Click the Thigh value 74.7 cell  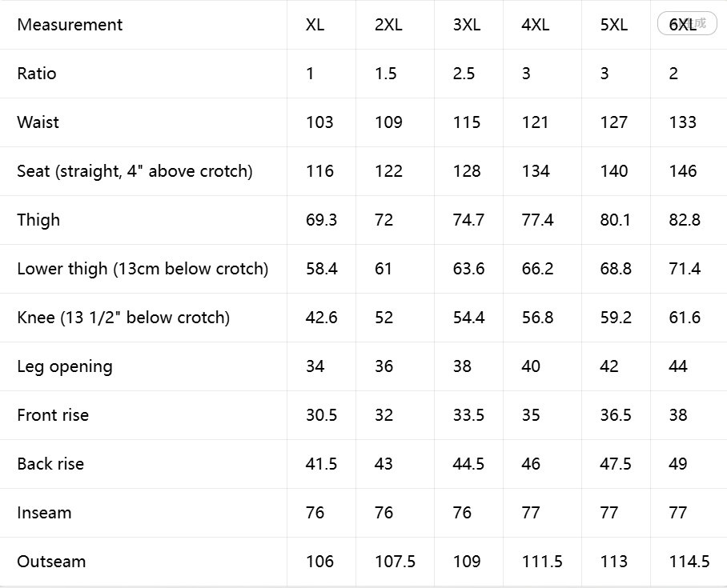468,220
